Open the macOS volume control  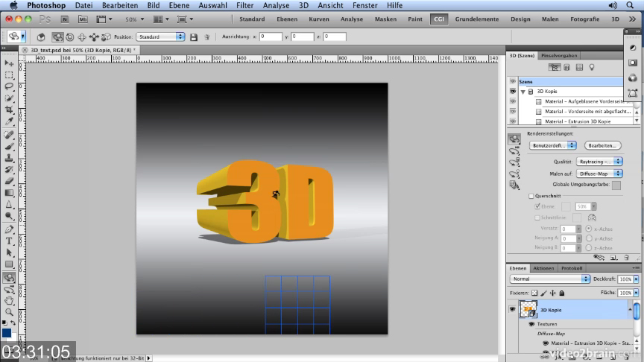click(613, 5)
